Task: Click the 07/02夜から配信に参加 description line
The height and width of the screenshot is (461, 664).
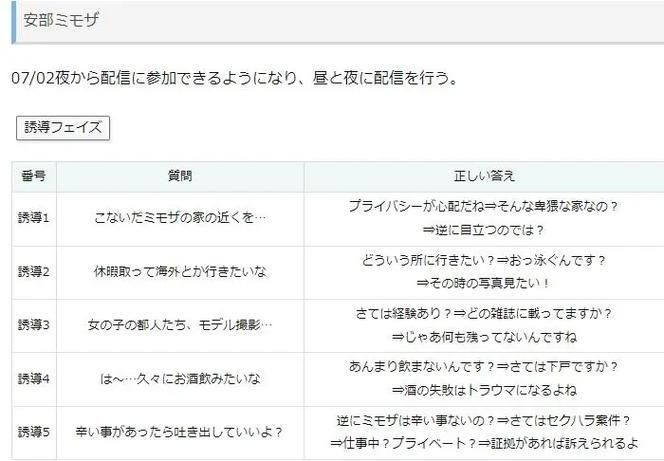Action: tap(234, 78)
